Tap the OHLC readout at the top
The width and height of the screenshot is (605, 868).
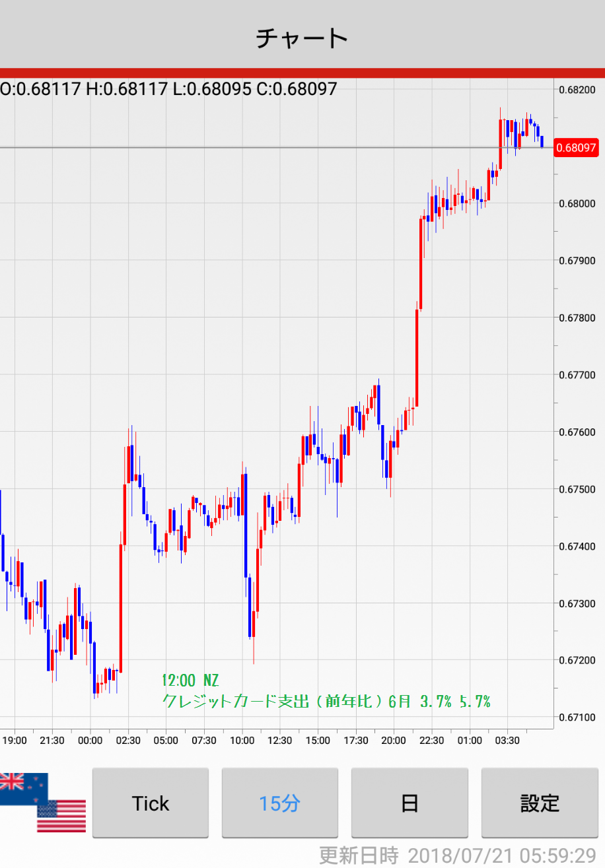(169, 88)
